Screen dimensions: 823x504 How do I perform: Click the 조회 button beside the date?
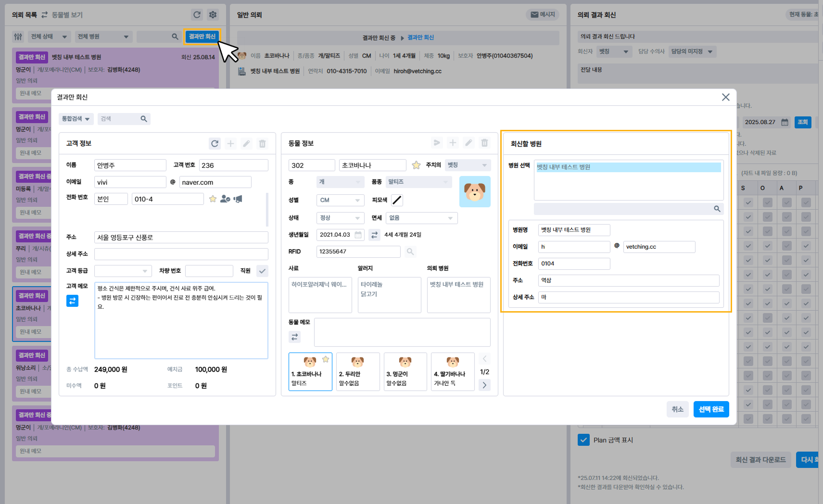[x=803, y=122]
